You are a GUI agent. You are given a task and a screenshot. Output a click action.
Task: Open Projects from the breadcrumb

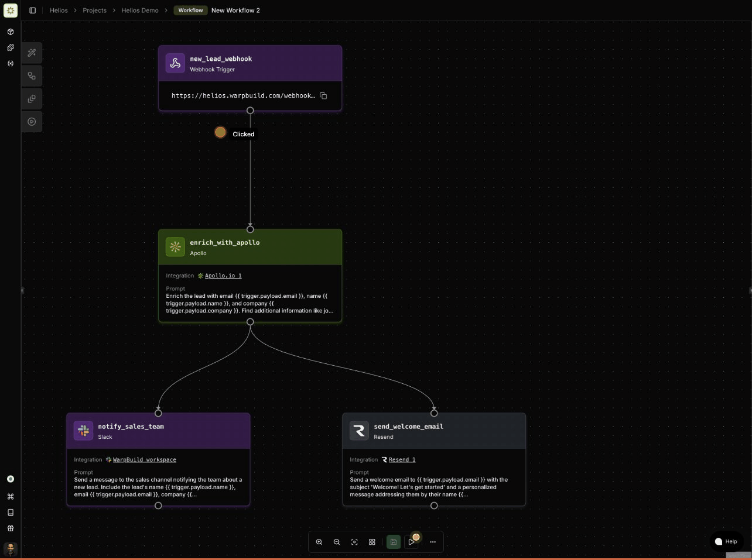pyautogui.click(x=94, y=10)
